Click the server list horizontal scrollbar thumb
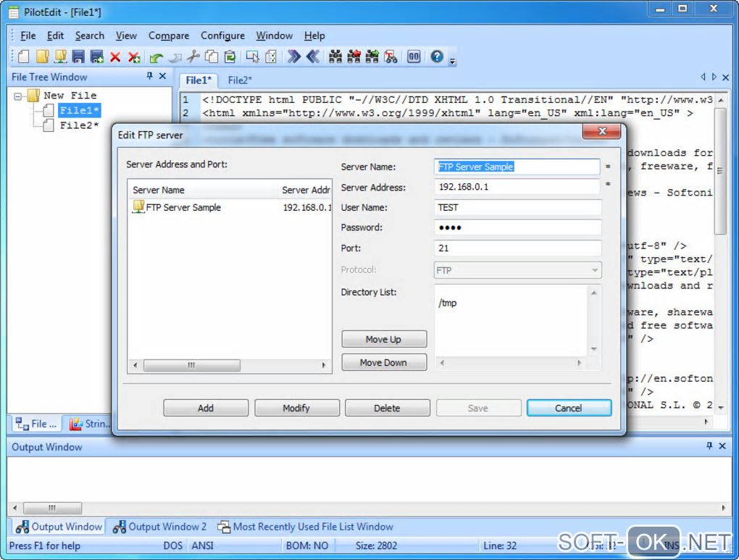This screenshot has width=739, height=560. pos(192,365)
